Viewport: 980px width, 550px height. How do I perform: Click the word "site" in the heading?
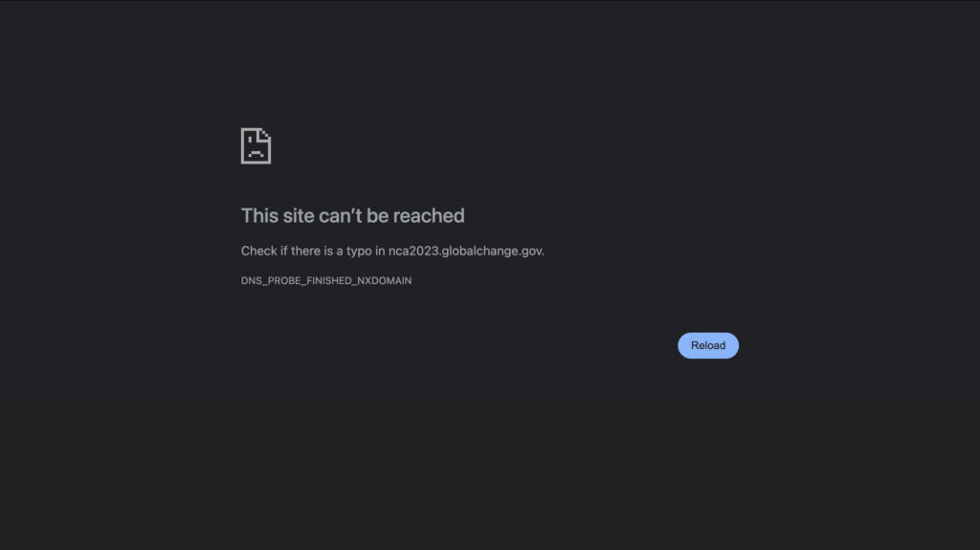(299, 215)
